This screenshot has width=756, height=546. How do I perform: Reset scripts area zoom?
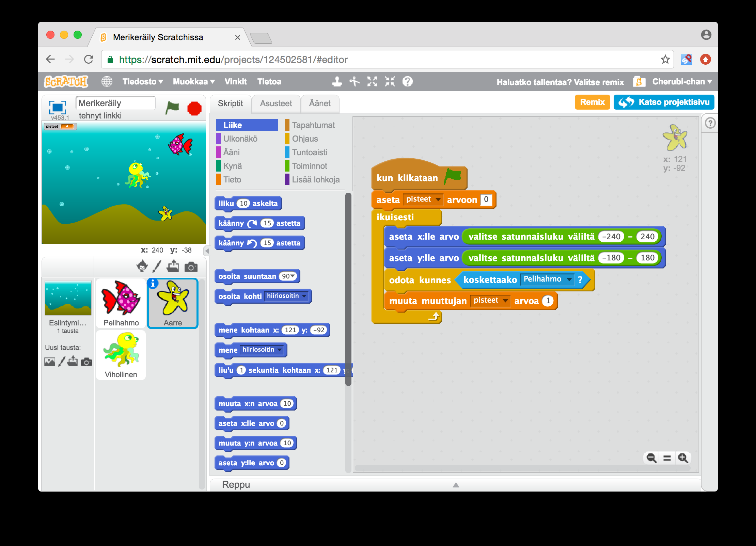tap(667, 458)
